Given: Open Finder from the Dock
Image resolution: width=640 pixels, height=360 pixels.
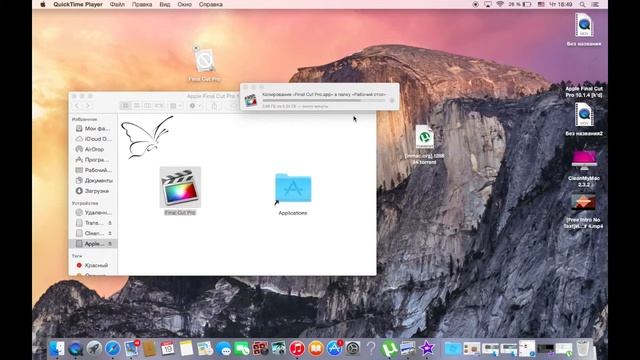Looking at the screenshot, I should (57, 349).
